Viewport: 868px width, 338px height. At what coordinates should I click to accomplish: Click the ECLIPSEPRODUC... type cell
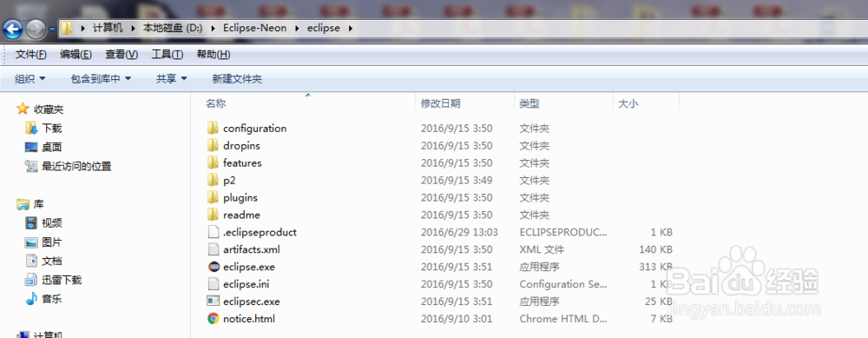point(563,232)
